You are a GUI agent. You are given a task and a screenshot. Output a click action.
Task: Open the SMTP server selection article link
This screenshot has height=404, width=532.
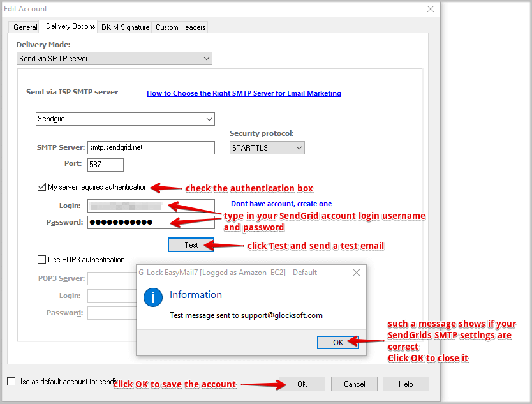point(245,93)
